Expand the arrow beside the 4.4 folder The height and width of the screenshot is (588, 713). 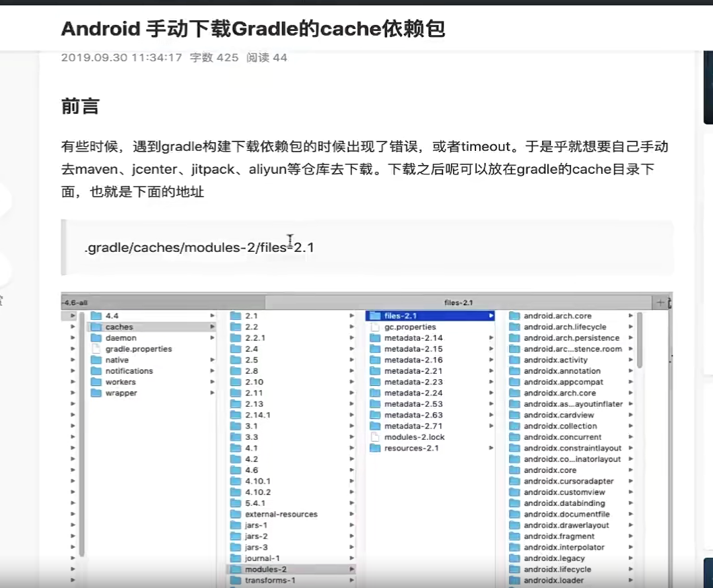(x=212, y=316)
